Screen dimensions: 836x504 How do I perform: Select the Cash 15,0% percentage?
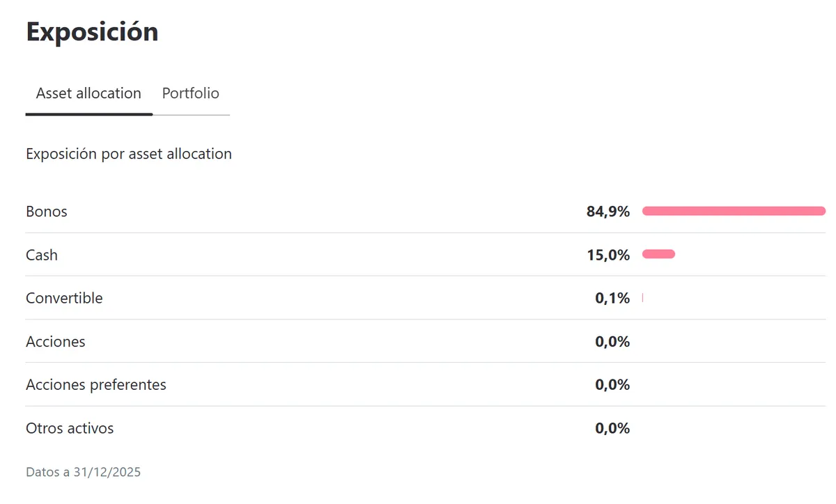point(607,255)
